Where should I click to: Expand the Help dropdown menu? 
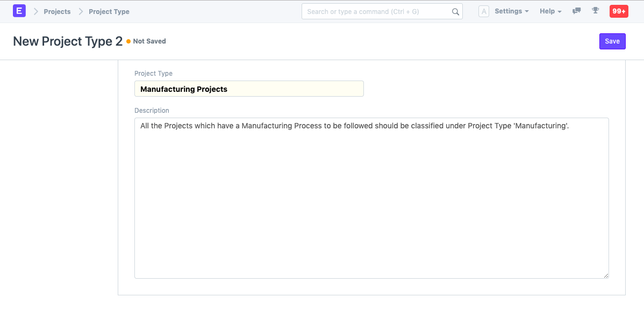pos(550,11)
